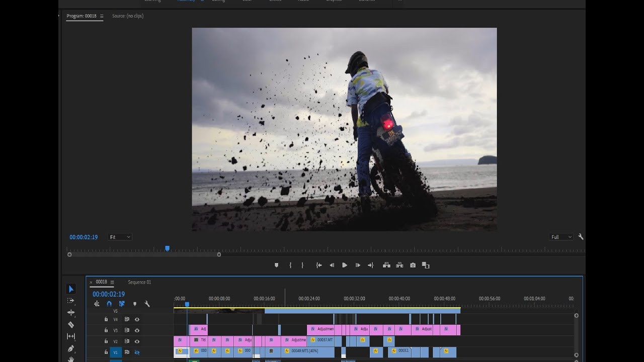This screenshot has height=362, width=644.
Task: Click Add Marker in Program Monitor
Action: pyautogui.click(x=276, y=265)
